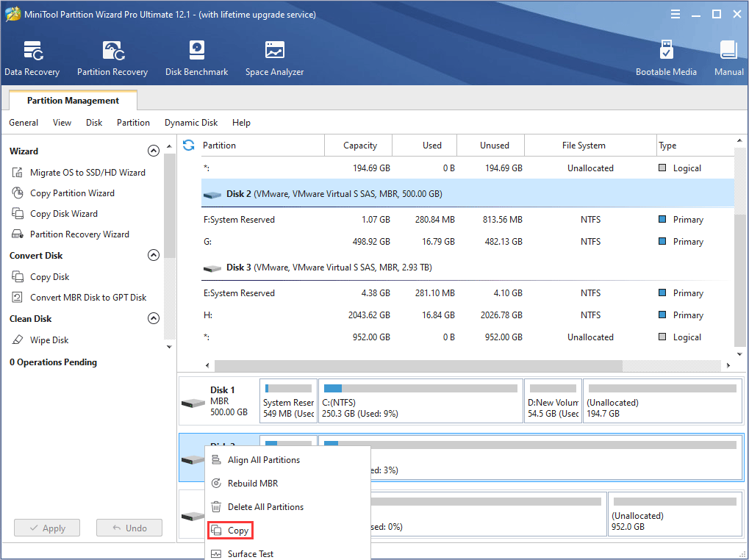Switch to Partition Management tab

[73, 101]
